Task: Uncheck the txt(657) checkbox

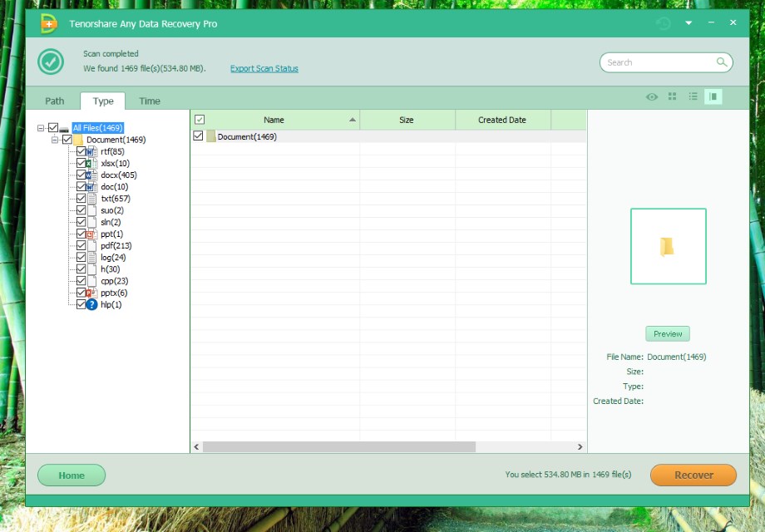Action: 81,199
